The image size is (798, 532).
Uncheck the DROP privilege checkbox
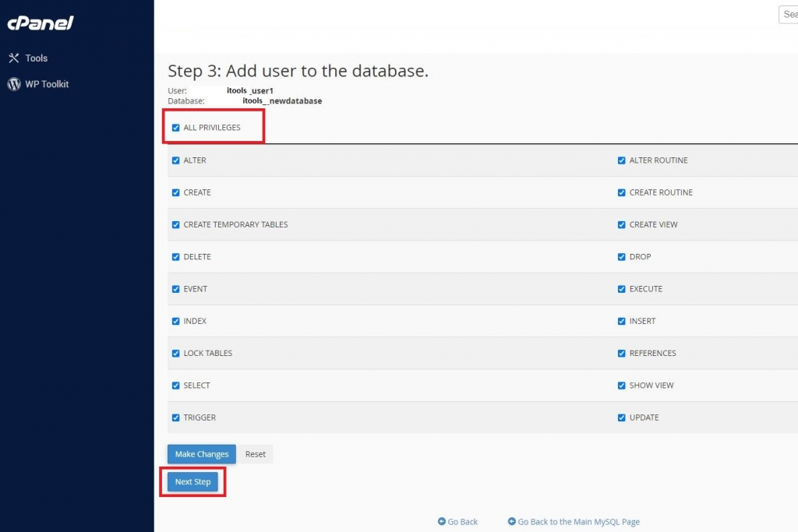click(x=621, y=257)
